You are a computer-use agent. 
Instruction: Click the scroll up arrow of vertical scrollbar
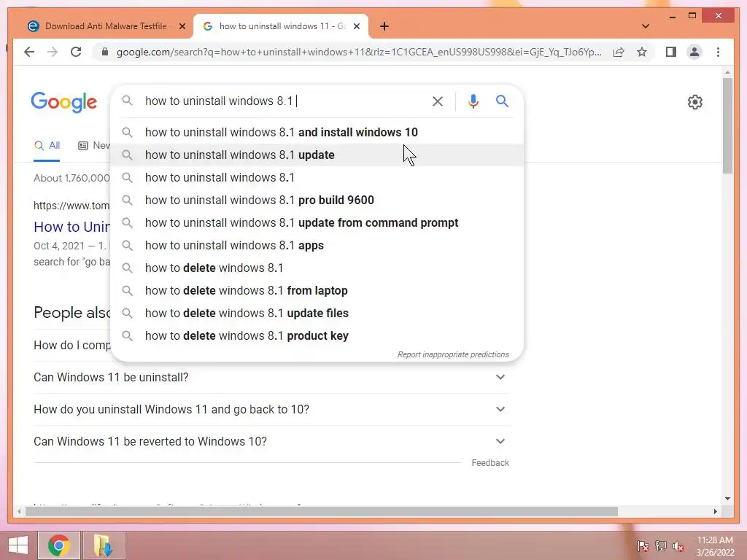pos(727,72)
